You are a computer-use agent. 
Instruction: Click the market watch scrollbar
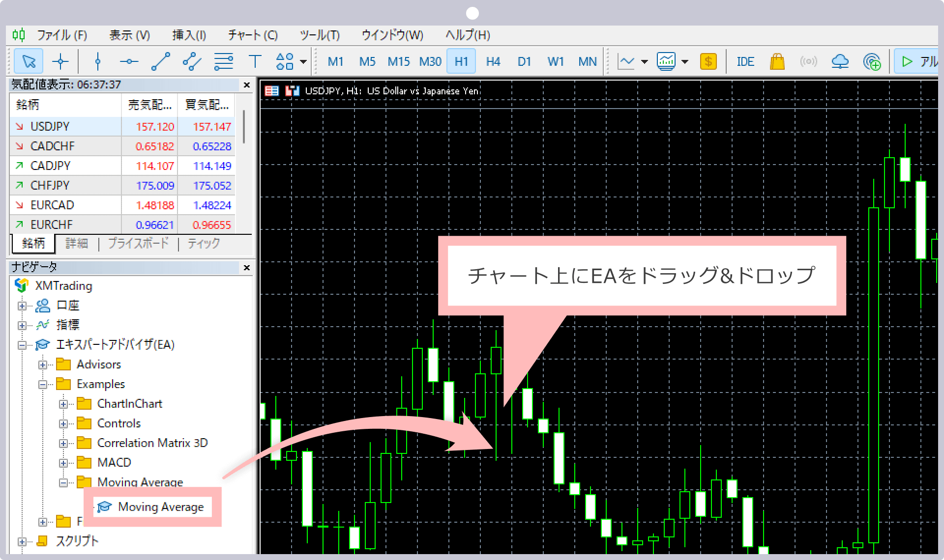click(244, 127)
